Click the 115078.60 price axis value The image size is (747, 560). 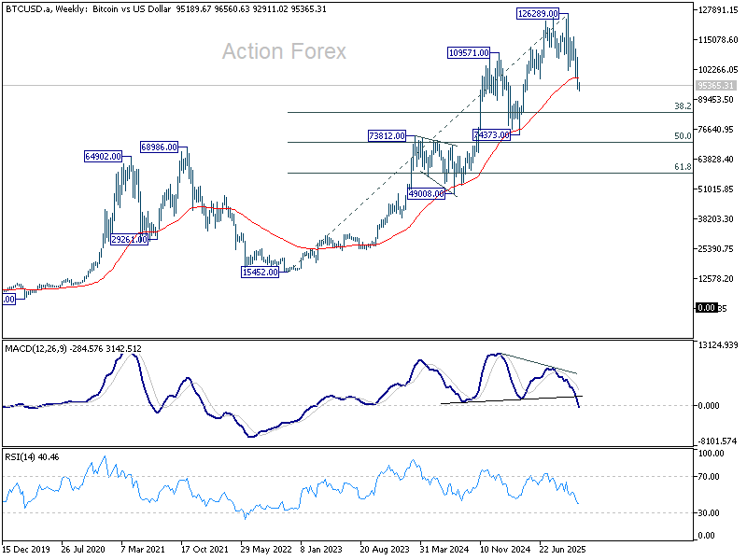(717, 39)
